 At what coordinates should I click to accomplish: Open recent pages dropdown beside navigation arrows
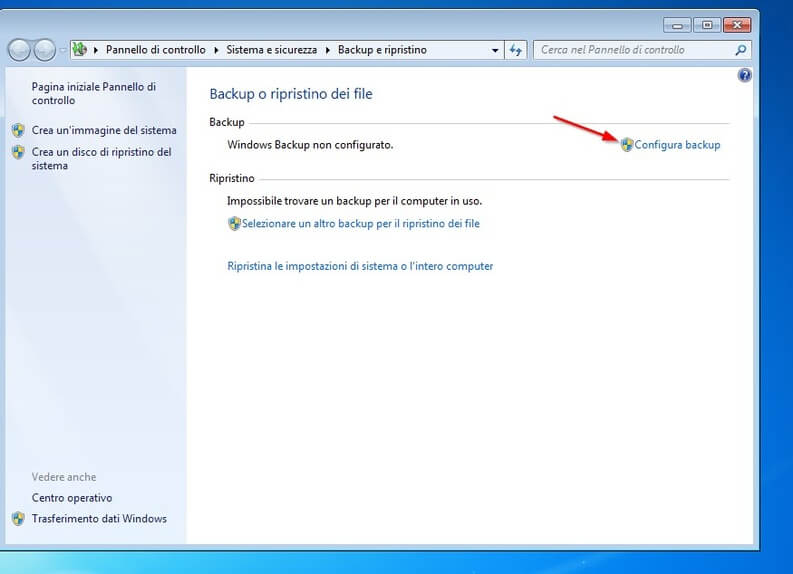tap(63, 50)
